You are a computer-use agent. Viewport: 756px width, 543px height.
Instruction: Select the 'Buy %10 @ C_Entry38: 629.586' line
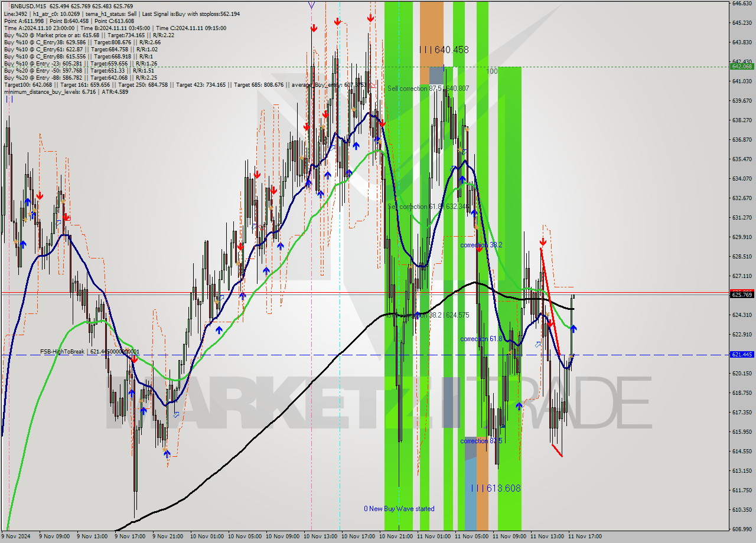[x=82, y=42]
